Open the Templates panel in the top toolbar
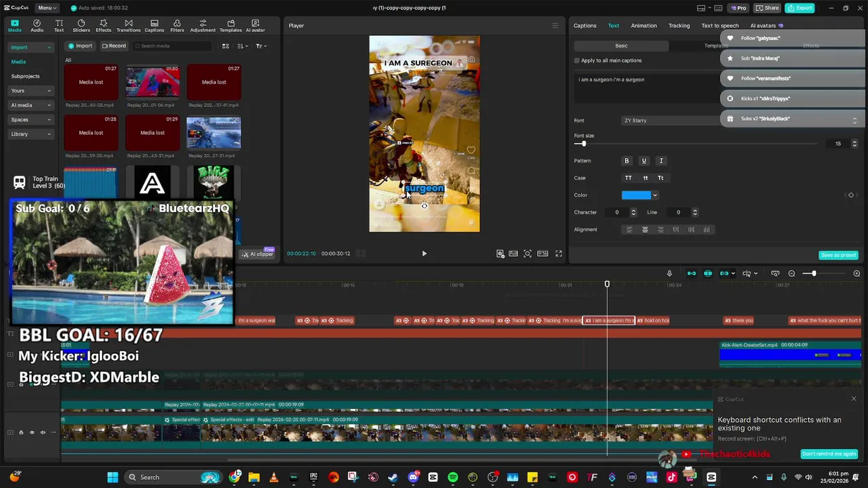The width and height of the screenshot is (868, 488). [x=231, y=26]
